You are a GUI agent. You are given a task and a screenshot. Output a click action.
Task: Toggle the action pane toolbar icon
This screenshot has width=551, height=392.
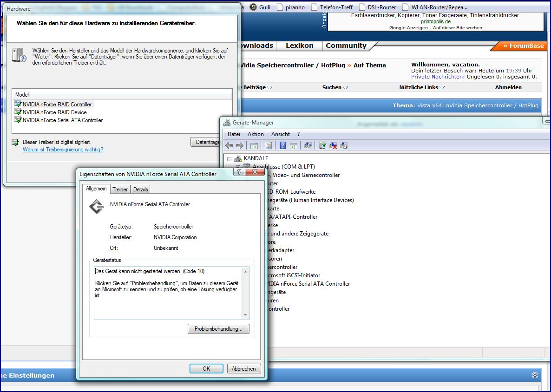294,146
